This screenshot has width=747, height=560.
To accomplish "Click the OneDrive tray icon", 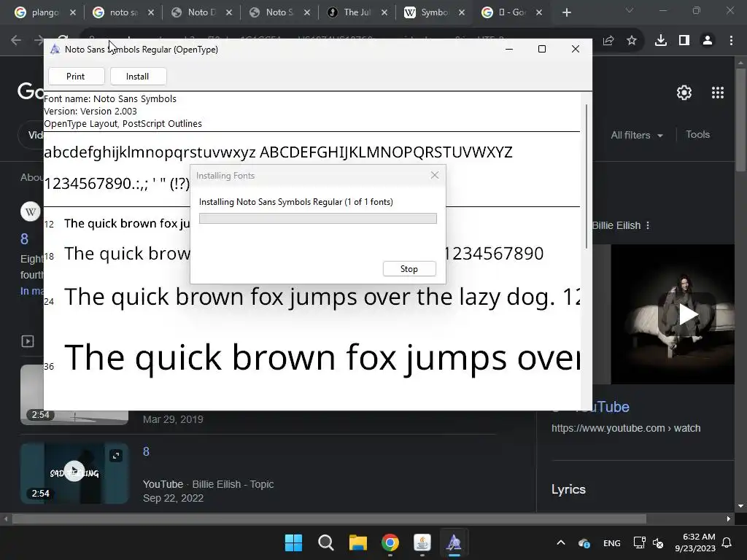I will (x=584, y=542).
